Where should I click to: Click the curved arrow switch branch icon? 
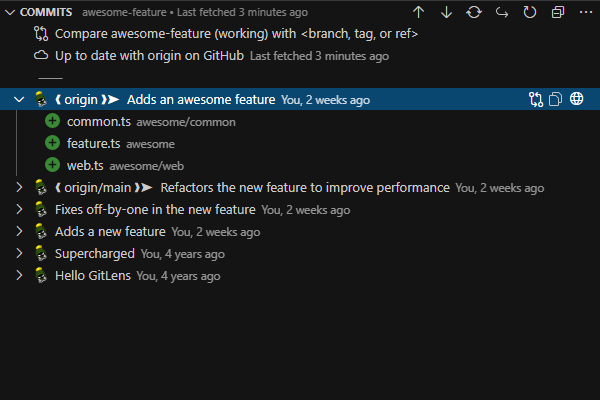click(501, 12)
